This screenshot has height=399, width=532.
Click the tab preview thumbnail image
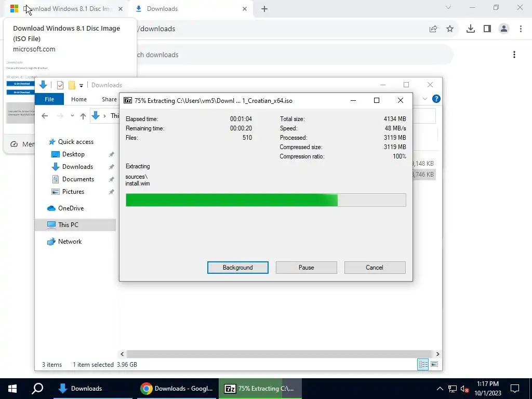(x=20, y=93)
